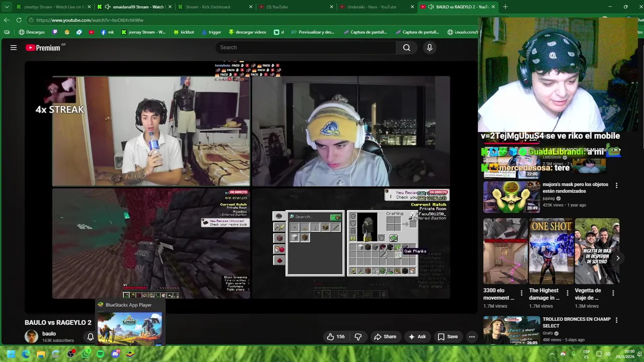Open the baulo channel name link

click(49, 333)
